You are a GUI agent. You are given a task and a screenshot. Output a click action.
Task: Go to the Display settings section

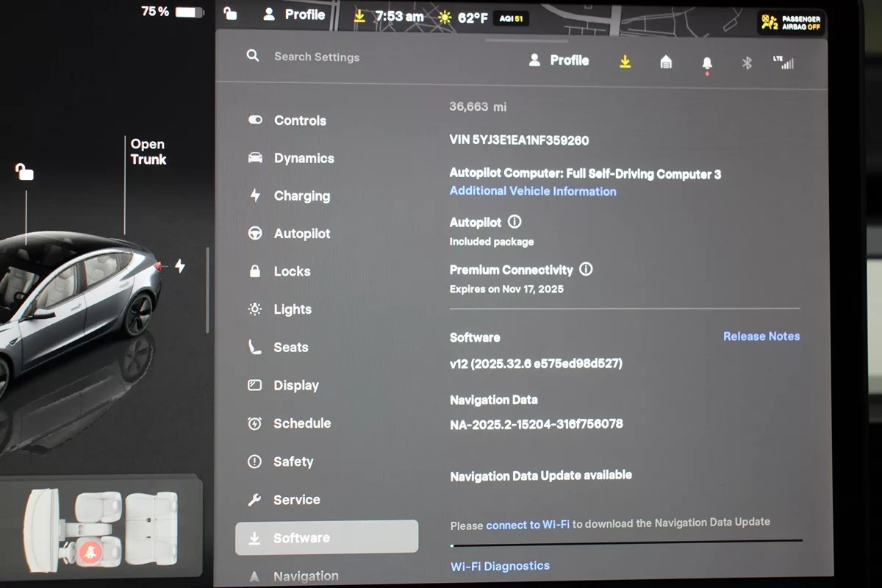point(295,385)
